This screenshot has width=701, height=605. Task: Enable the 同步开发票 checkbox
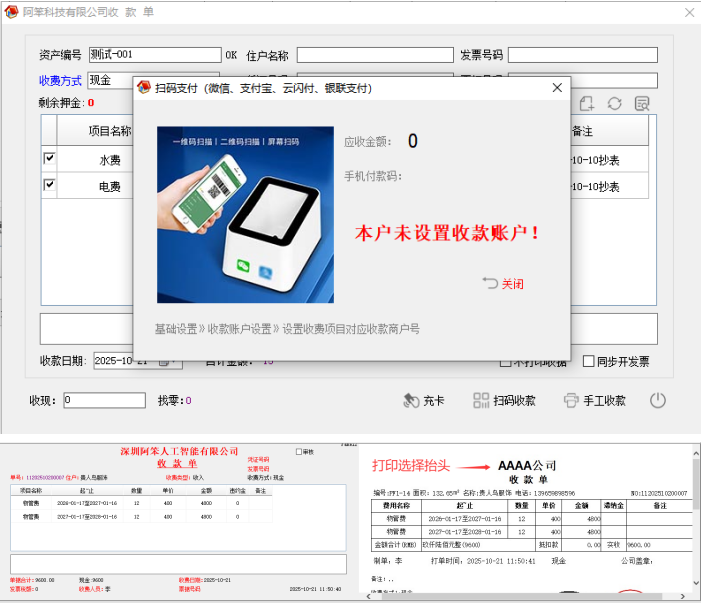pos(588,361)
